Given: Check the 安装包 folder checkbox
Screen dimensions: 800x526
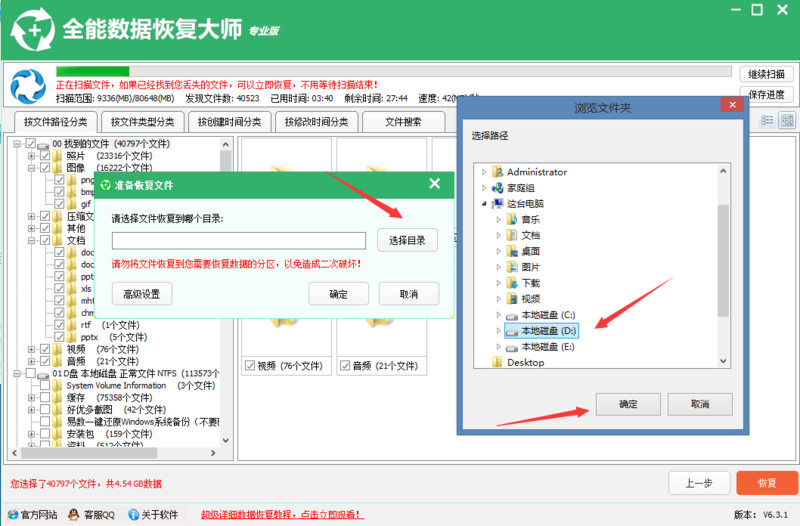Looking at the screenshot, I should click(x=45, y=434).
